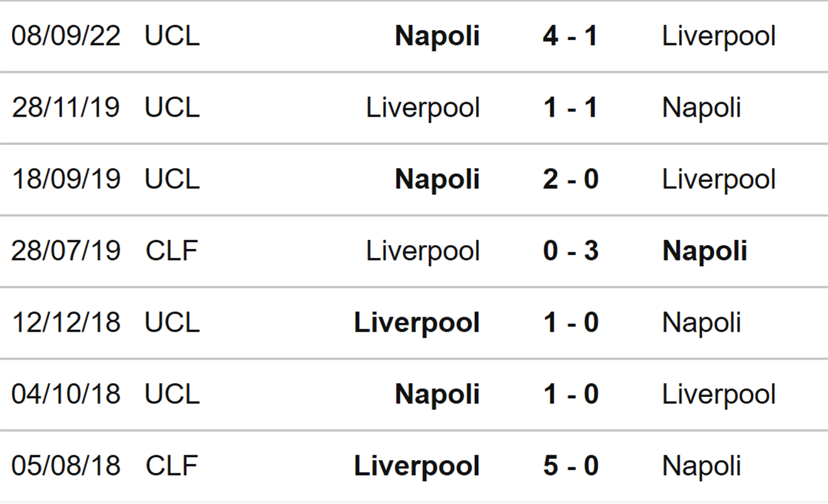Open the 1 - 0 result on 04/10/18

(570, 394)
